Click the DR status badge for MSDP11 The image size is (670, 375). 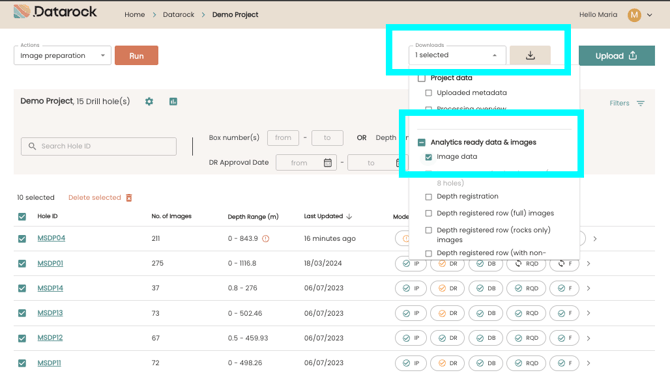click(448, 363)
